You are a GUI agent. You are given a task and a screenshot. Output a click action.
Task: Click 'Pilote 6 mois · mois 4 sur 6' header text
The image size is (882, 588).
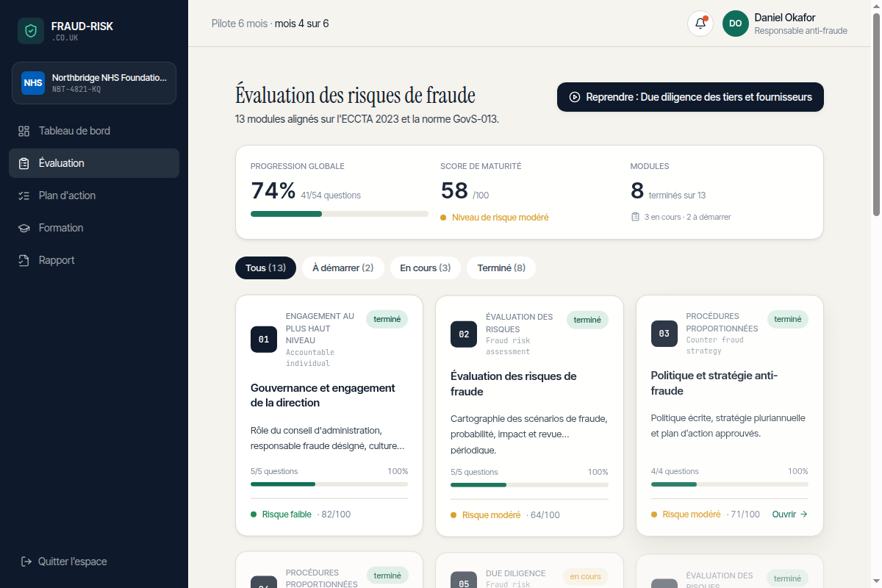click(270, 24)
